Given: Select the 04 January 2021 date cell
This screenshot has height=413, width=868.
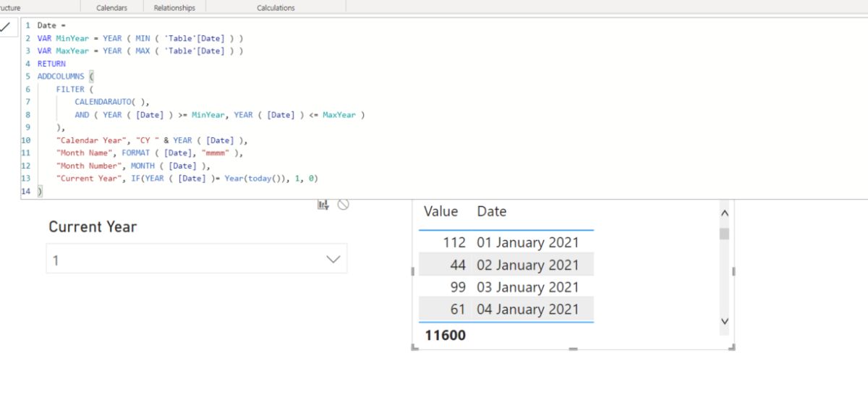Looking at the screenshot, I should click(x=528, y=309).
